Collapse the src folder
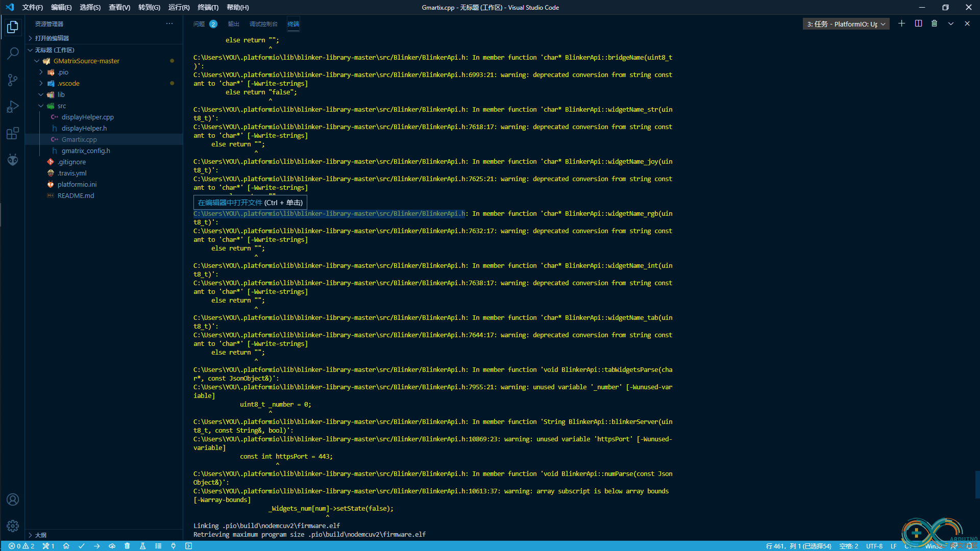 (104, 106)
